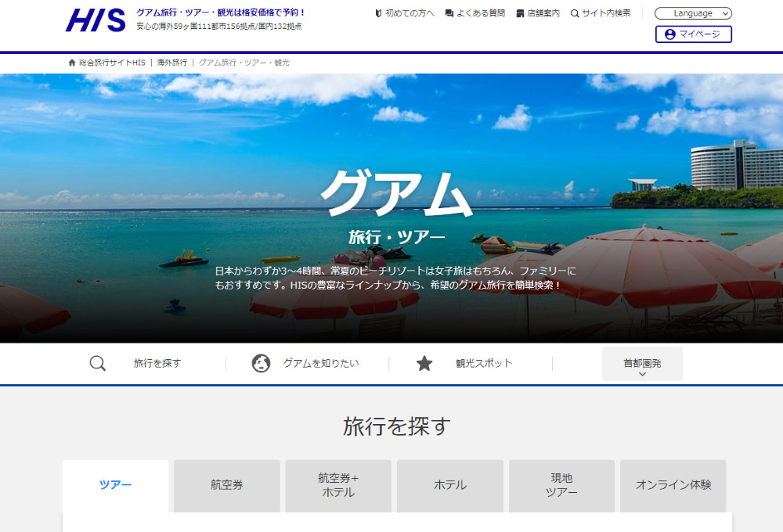
Task: Switch to the ホテル tab
Action: pyautogui.click(x=450, y=486)
